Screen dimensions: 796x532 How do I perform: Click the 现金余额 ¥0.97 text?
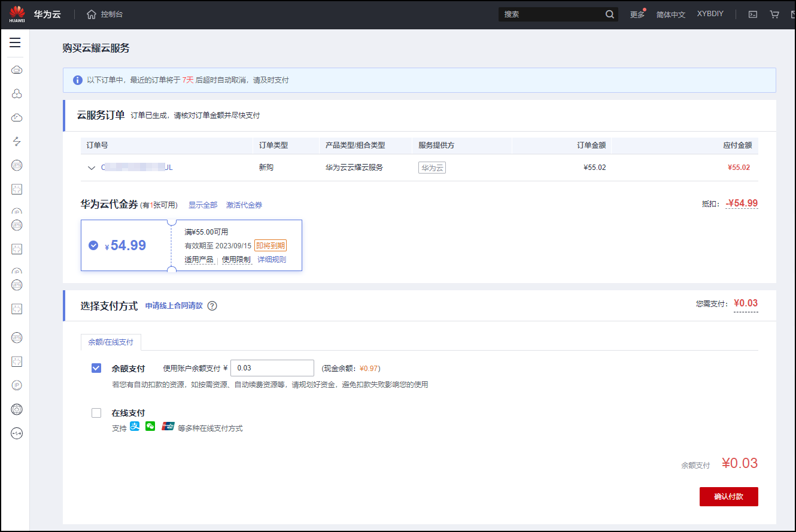tap(351, 368)
